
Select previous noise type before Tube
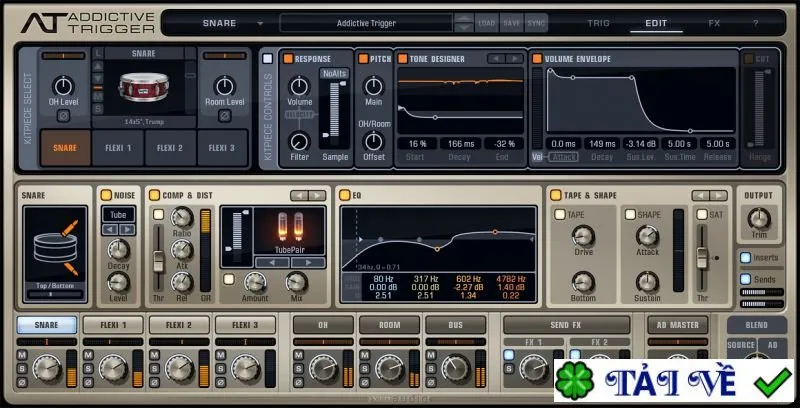click(x=110, y=230)
